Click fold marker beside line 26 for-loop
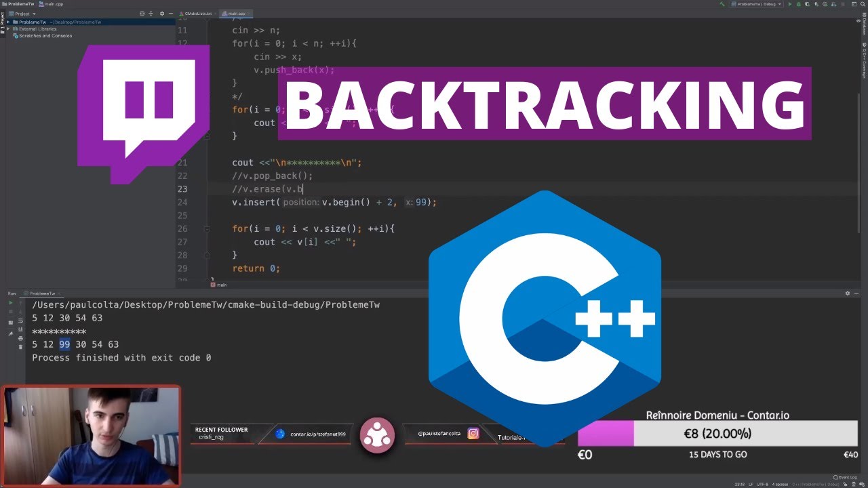Viewport: 868px width, 488px height. (x=208, y=229)
